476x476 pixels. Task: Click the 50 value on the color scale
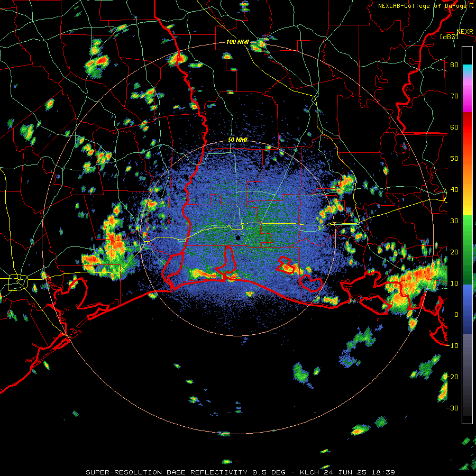click(x=454, y=159)
